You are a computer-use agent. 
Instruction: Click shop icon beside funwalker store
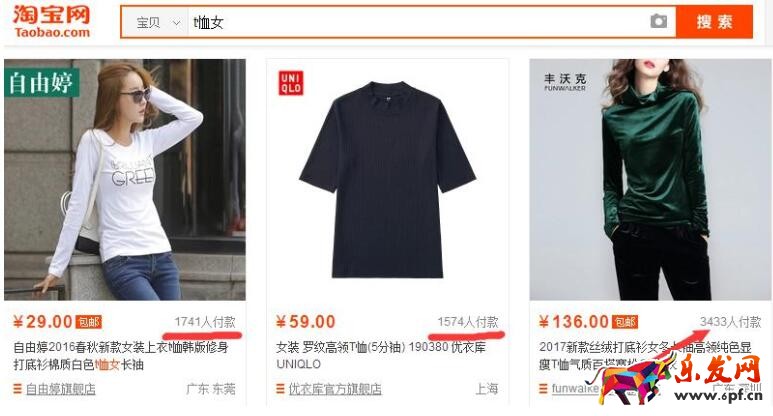tap(543, 389)
